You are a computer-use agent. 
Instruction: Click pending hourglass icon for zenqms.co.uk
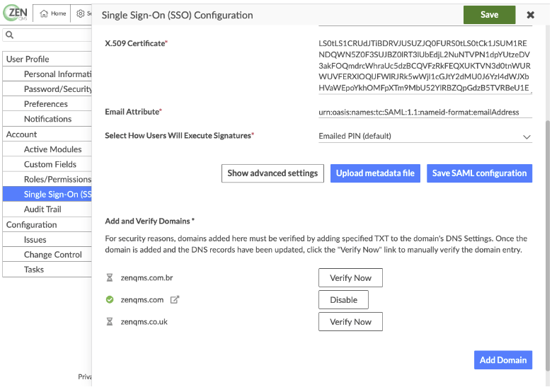pyautogui.click(x=110, y=322)
